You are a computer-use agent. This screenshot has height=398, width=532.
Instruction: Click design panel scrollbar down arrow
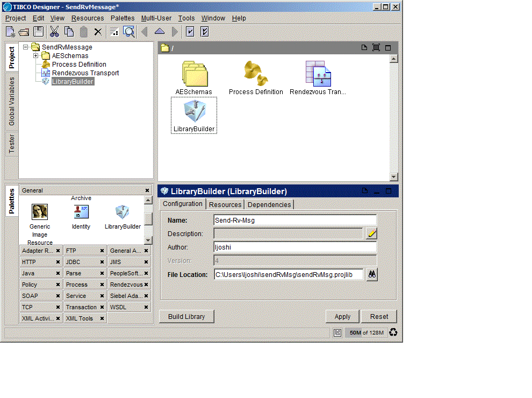click(393, 176)
